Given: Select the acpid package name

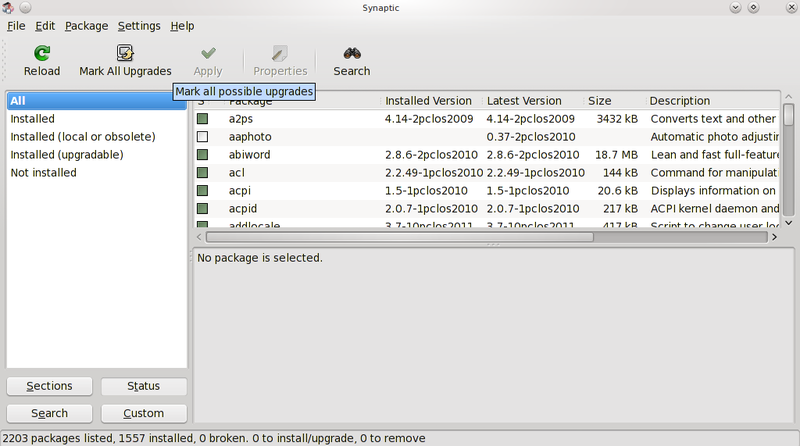Looking at the screenshot, I should click(243, 209).
